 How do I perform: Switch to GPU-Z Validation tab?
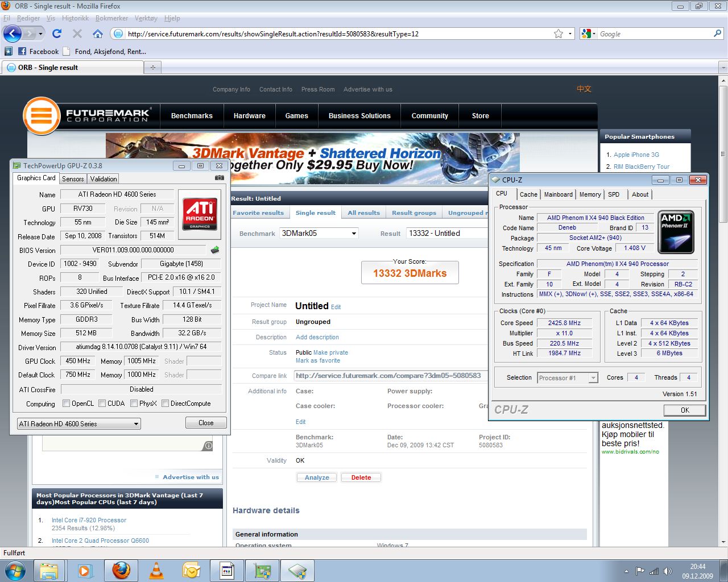pyautogui.click(x=104, y=178)
